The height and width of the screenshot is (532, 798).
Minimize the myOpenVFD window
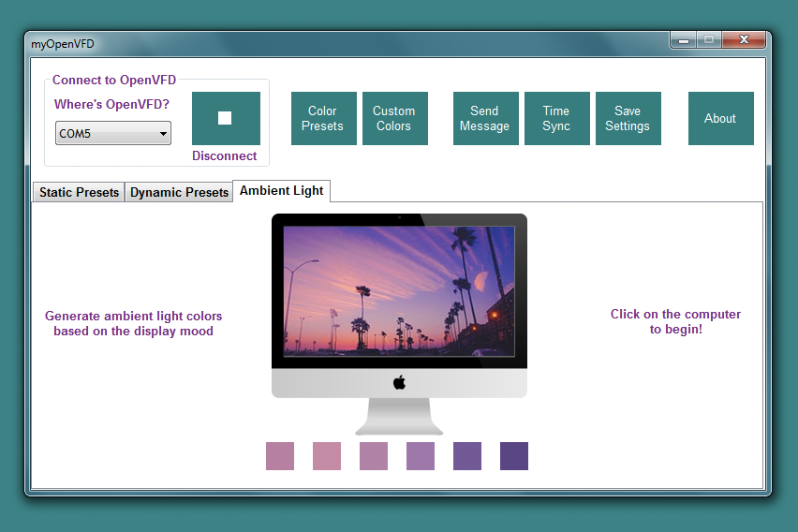684,39
